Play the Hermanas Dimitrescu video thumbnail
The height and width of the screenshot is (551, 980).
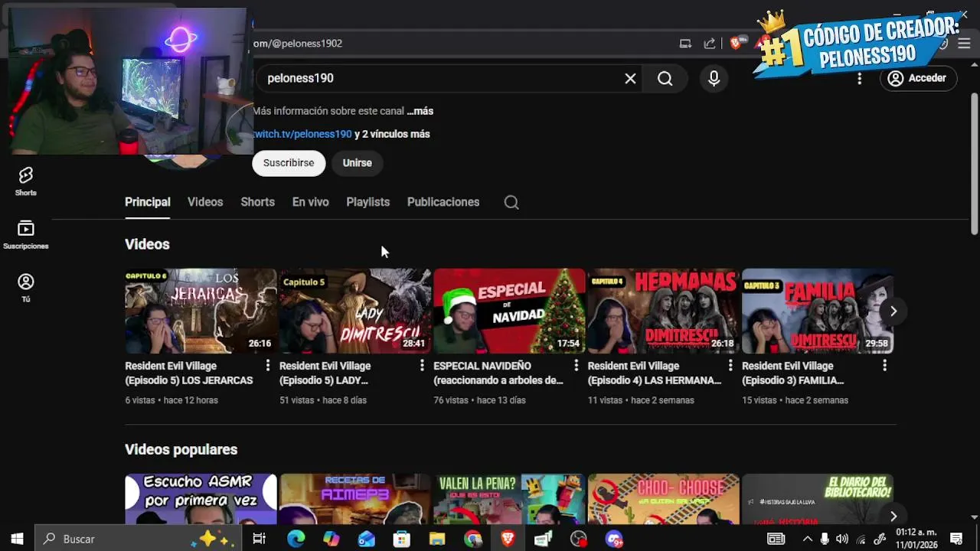point(664,311)
